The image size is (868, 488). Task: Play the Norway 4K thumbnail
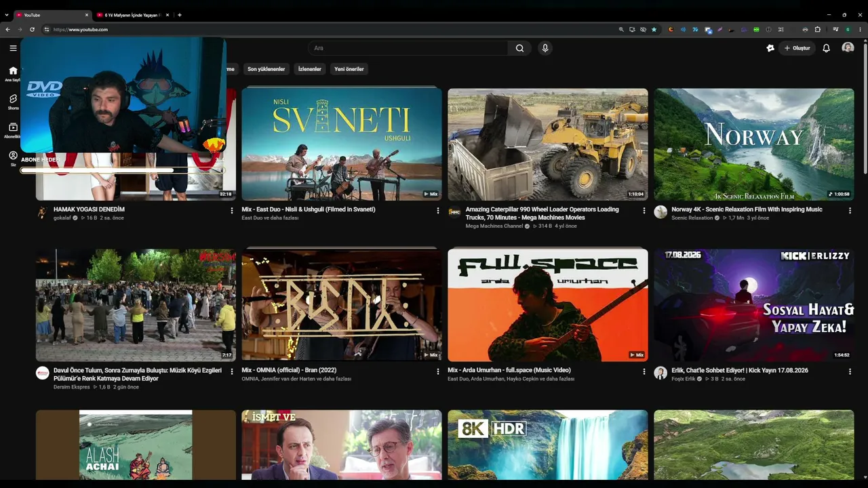pos(754,144)
